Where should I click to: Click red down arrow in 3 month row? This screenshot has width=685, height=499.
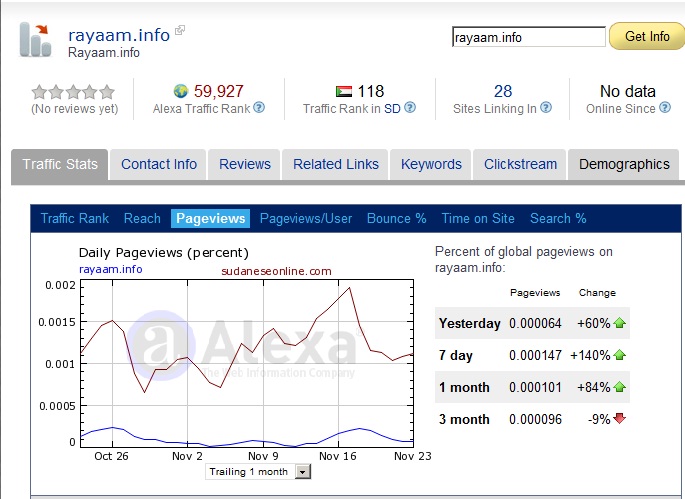coord(619,419)
